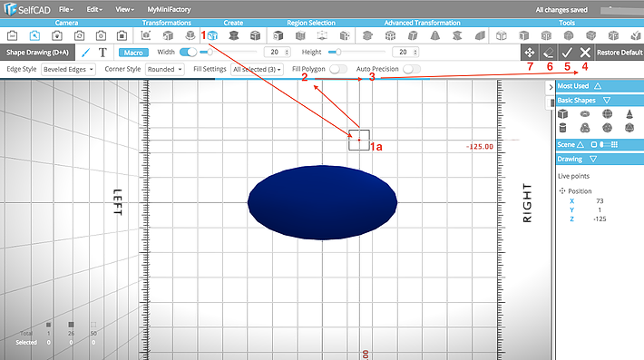Add a torus from Basic Shapes
The width and height of the screenshot is (644, 360).
pos(585,114)
